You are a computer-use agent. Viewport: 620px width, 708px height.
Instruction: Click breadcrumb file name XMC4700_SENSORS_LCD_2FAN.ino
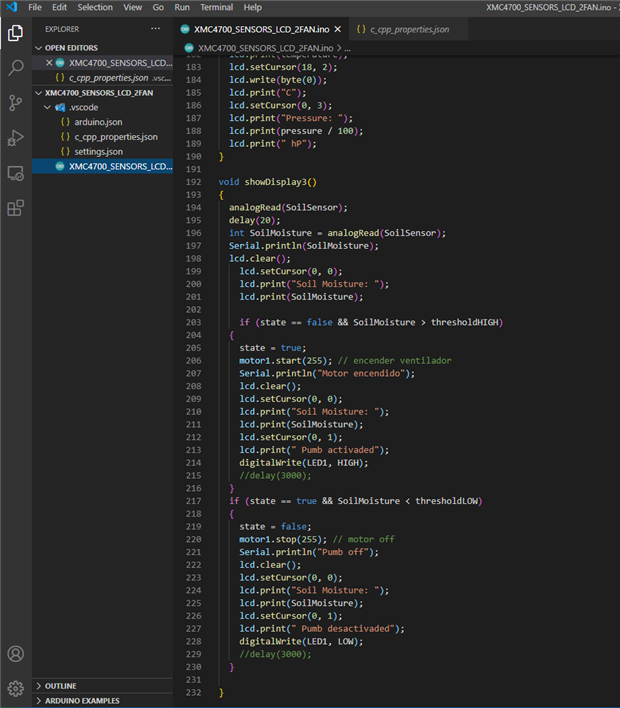click(264, 47)
